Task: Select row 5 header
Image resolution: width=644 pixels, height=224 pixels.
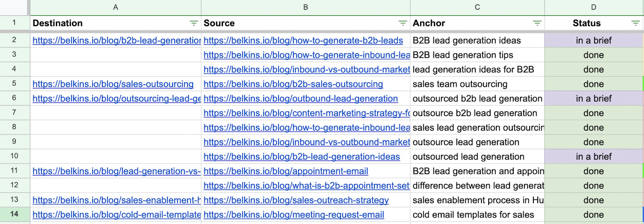Action: click(14, 84)
